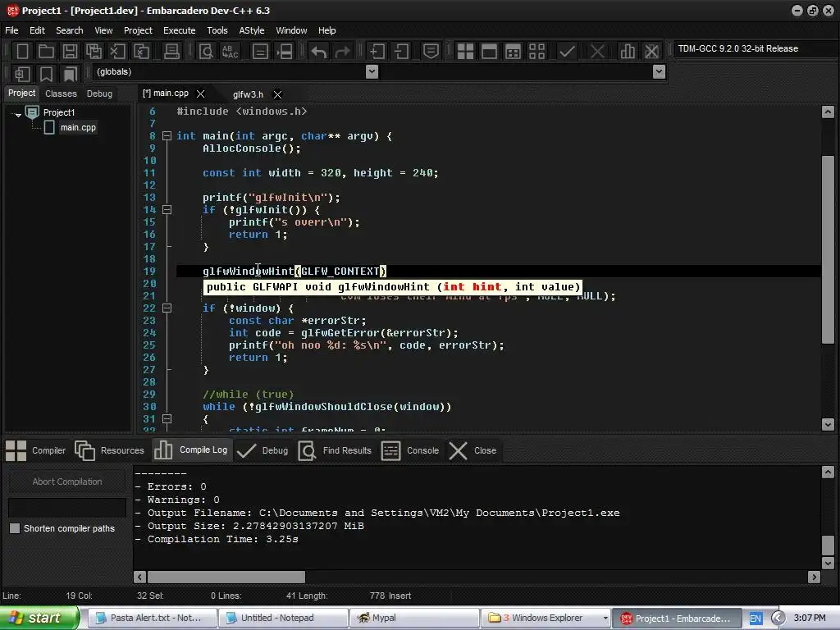Open Profile analysis bar chart icon

[628, 52]
